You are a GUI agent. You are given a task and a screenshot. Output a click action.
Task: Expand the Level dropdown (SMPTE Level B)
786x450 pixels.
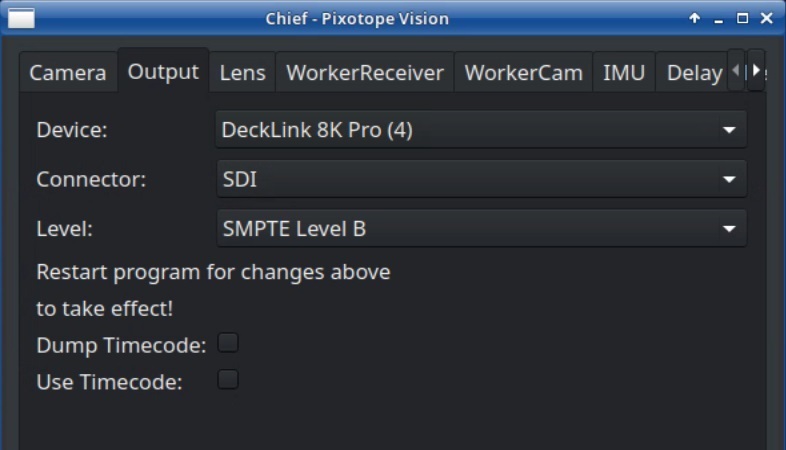[x=481, y=229]
